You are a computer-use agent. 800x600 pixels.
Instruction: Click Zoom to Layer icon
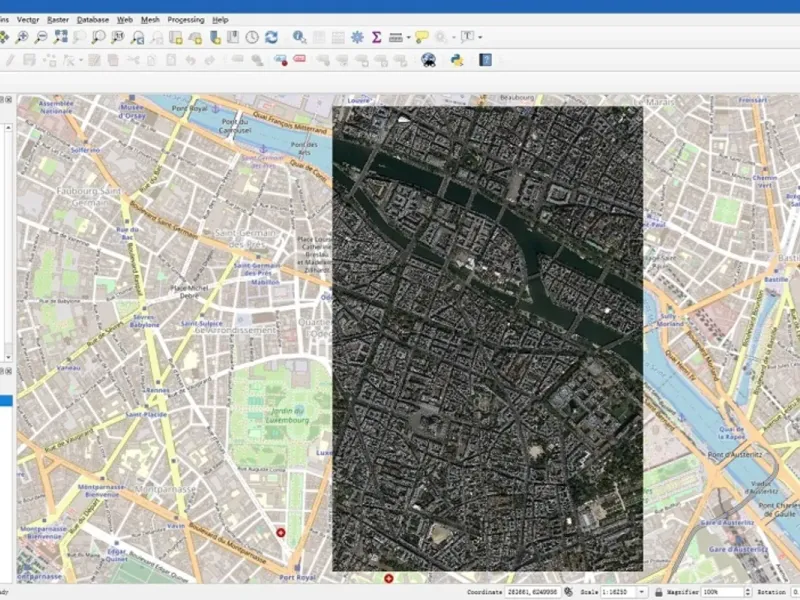[x=98, y=37]
